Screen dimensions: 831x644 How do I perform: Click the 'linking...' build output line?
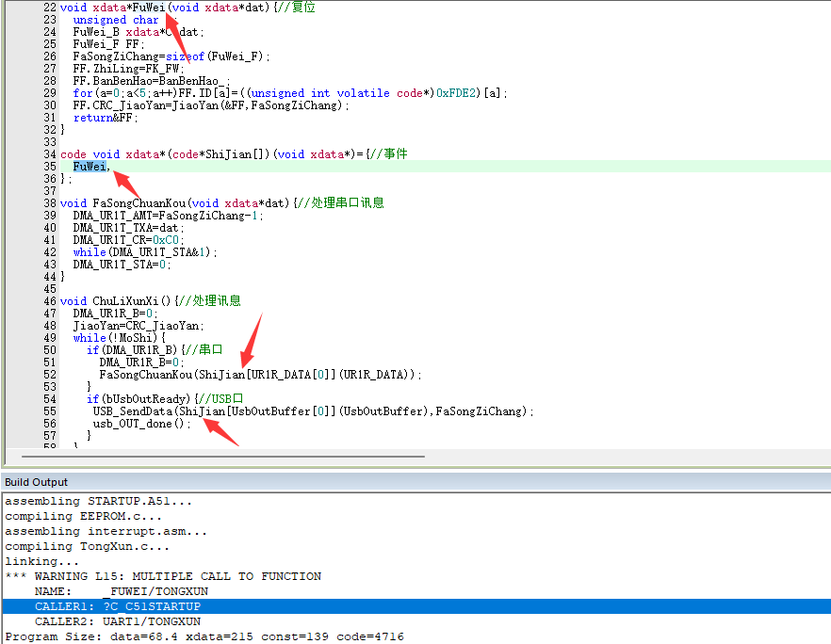click(41, 561)
